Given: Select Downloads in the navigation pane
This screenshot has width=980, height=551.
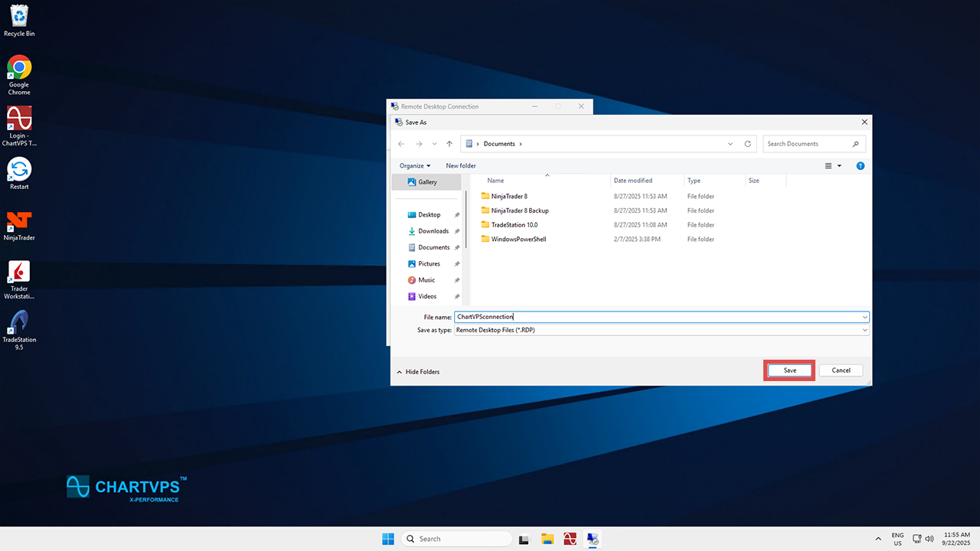Looking at the screenshot, I should [433, 231].
